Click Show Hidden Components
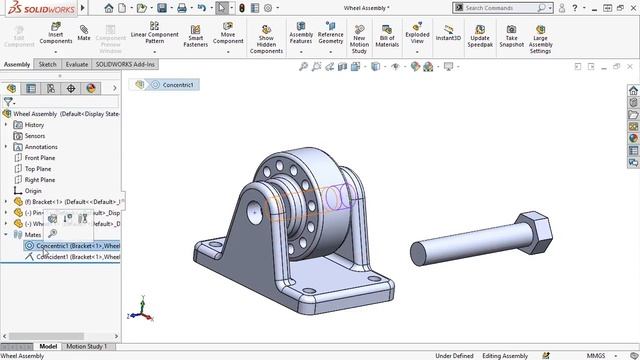This screenshot has height=360, width=640. 266,39
